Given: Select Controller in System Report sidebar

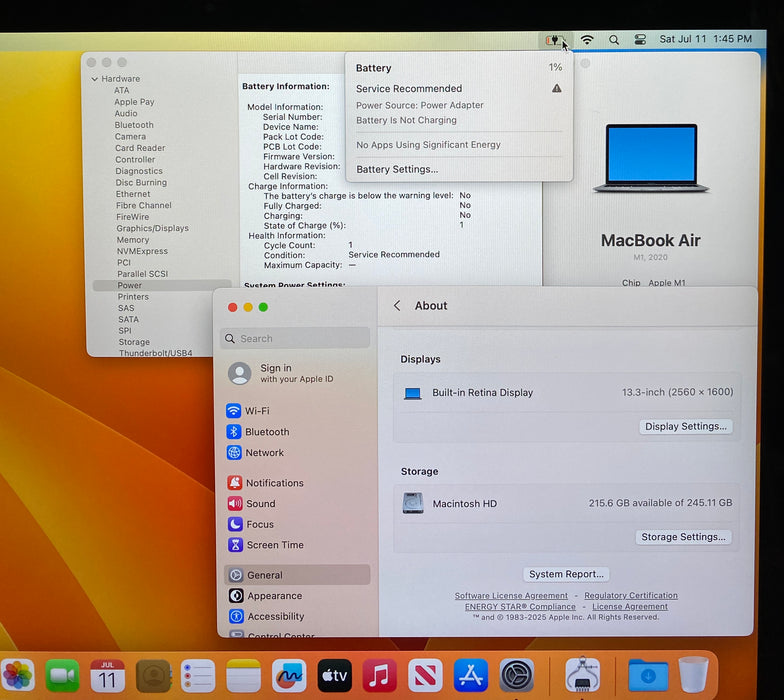Looking at the screenshot, I should click(135, 160).
